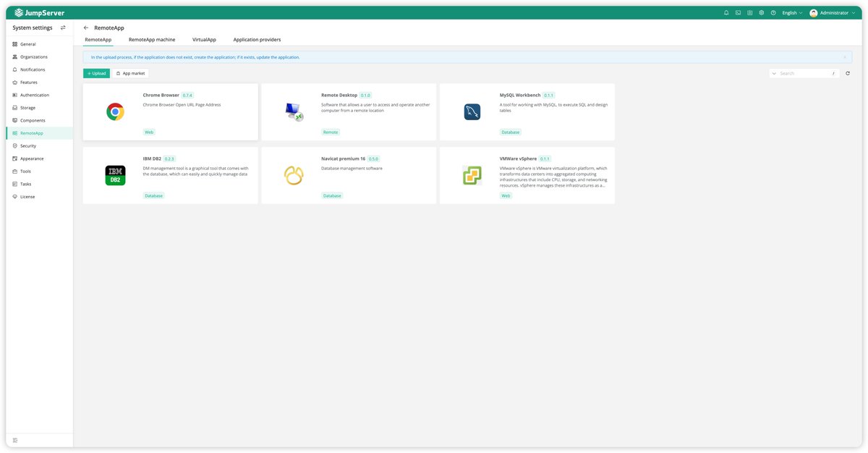Click version badge 0.5.0

(x=373, y=158)
